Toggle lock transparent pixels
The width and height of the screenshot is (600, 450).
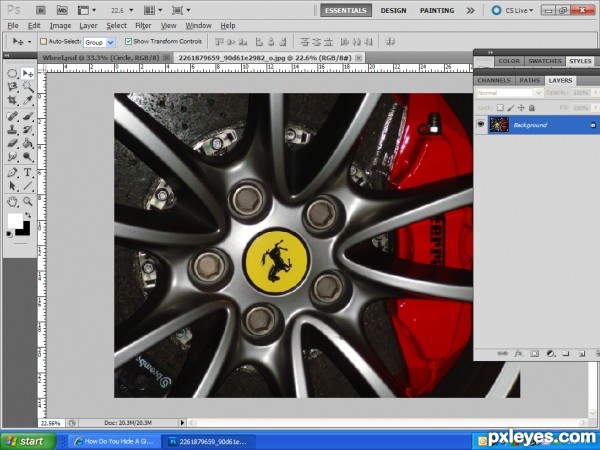point(500,108)
